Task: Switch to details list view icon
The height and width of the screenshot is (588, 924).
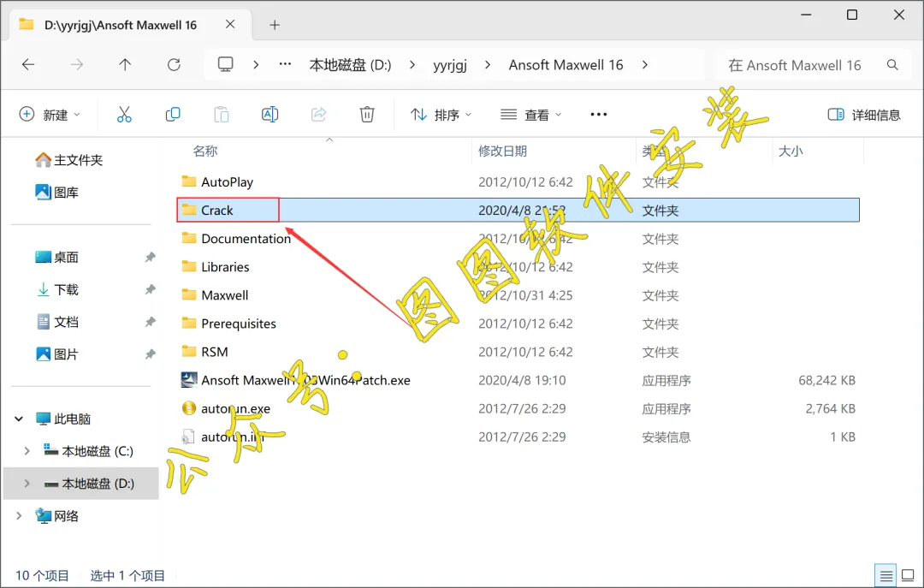Action: point(886,576)
